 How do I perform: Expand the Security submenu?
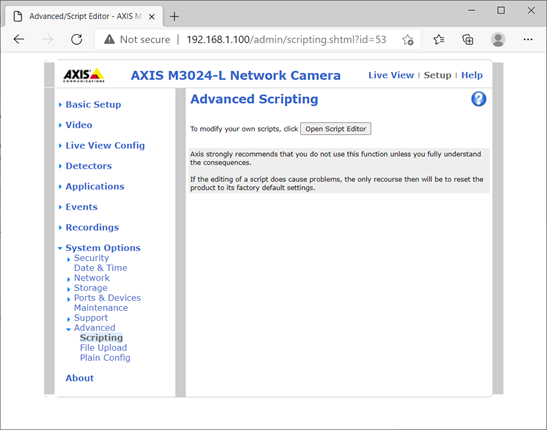tap(91, 258)
